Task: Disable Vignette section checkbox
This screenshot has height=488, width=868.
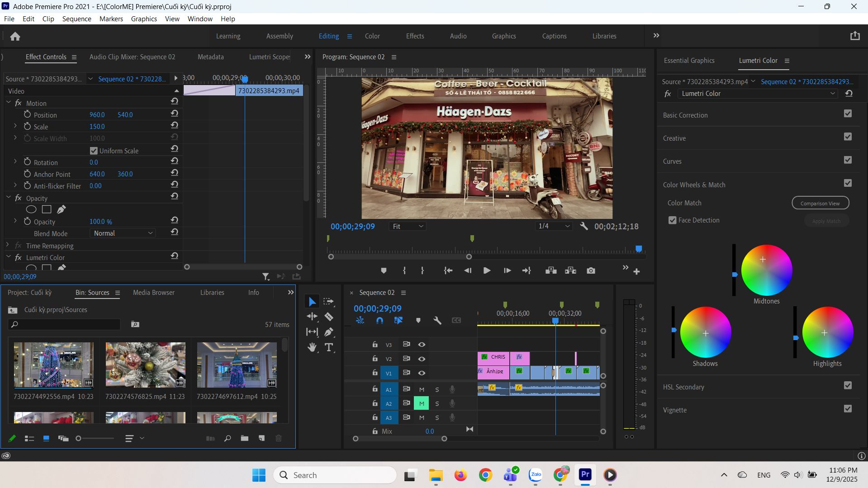Action: 848,409
